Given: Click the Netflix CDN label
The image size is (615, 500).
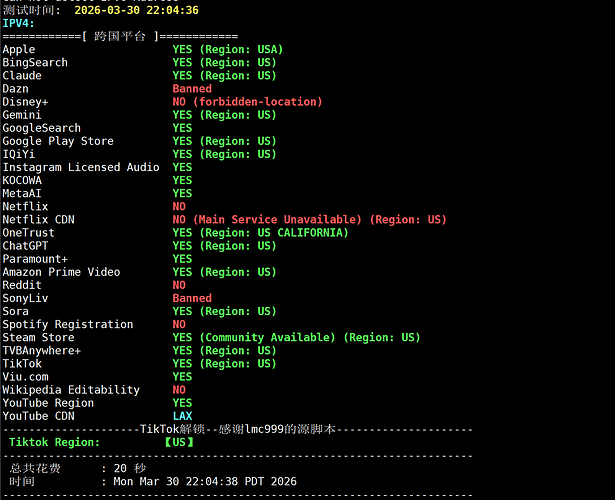Looking at the screenshot, I should coord(38,220).
